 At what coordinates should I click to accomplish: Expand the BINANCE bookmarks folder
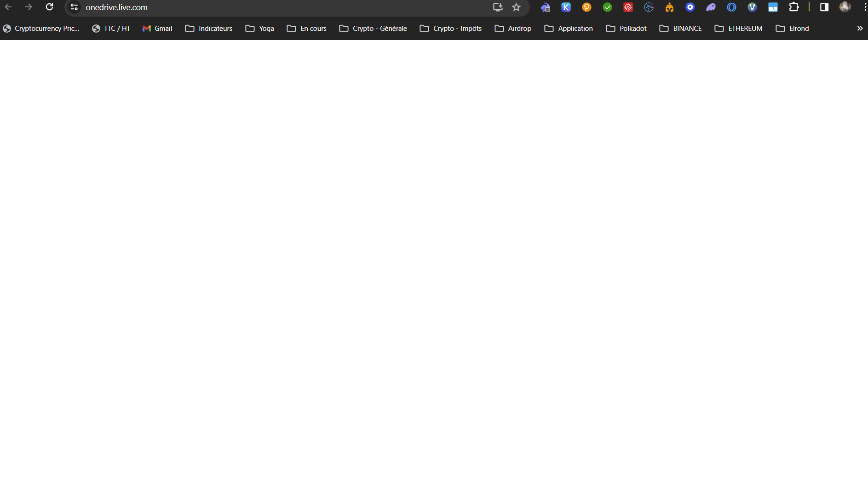[680, 28]
